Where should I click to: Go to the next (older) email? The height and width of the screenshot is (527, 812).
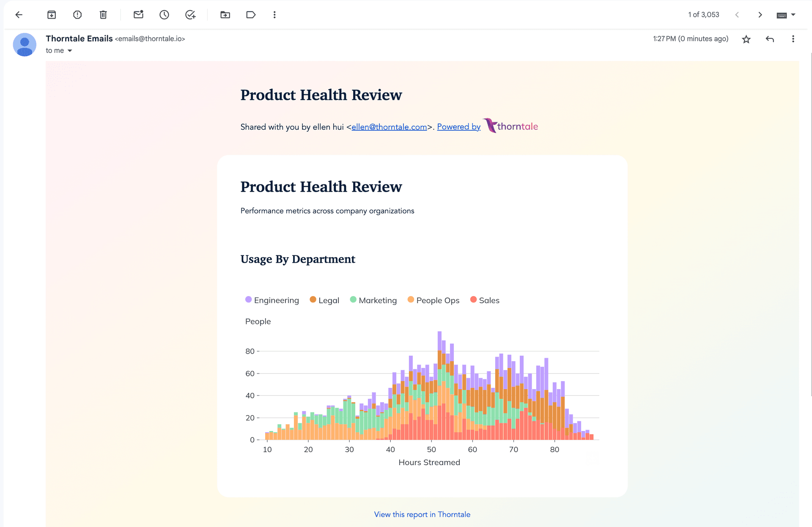(760, 15)
